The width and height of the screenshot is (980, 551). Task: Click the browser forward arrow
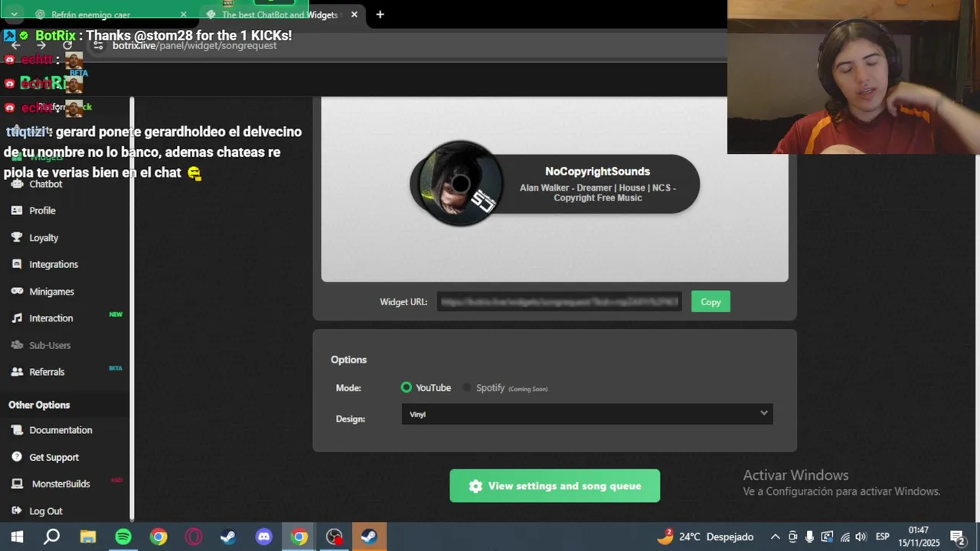pos(41,46)
